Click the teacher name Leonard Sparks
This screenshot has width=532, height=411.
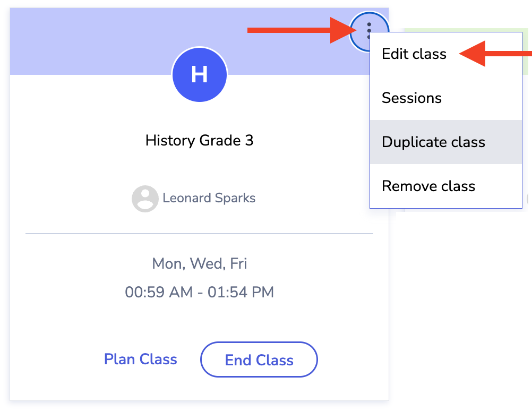click(209, 199)
